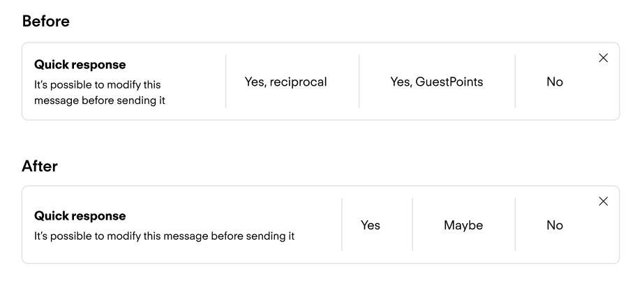Click the "Before" section heading
644x288 pixels.
(46, 22)
